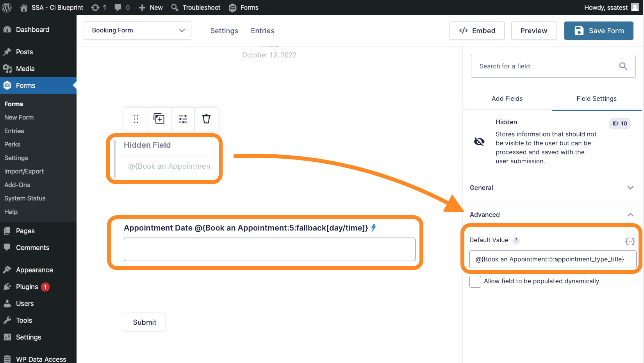644x363 pixels.
Task: Click the WordPress logo in admin bar
Action: point(7,7)
